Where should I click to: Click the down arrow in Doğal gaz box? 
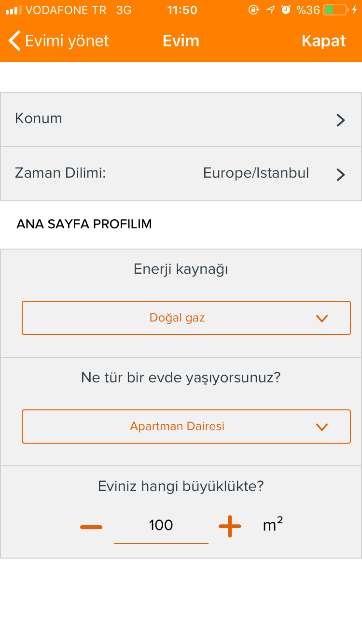click(x=322, y=319)
